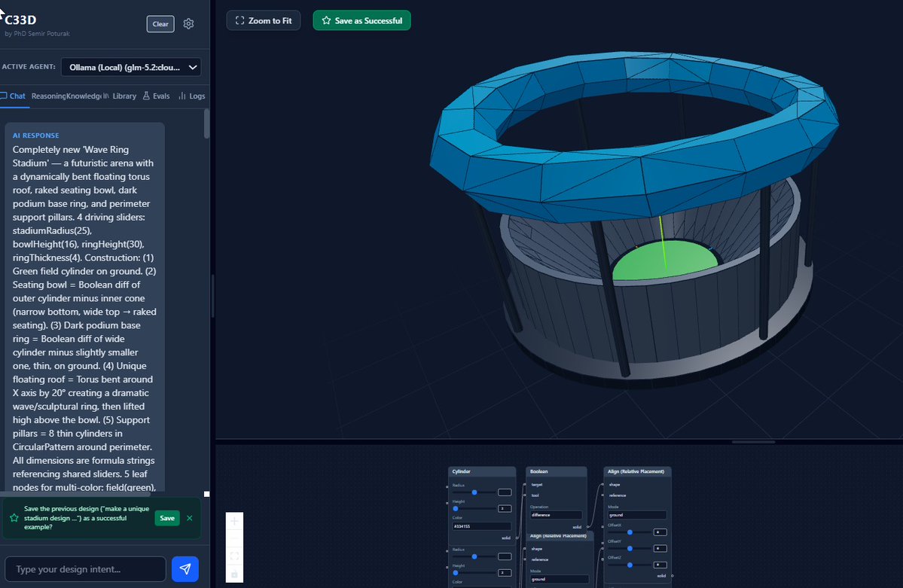Click the Zoom to Fit button
This screenshot has height=588, width=903.
(x=263, y=20)
